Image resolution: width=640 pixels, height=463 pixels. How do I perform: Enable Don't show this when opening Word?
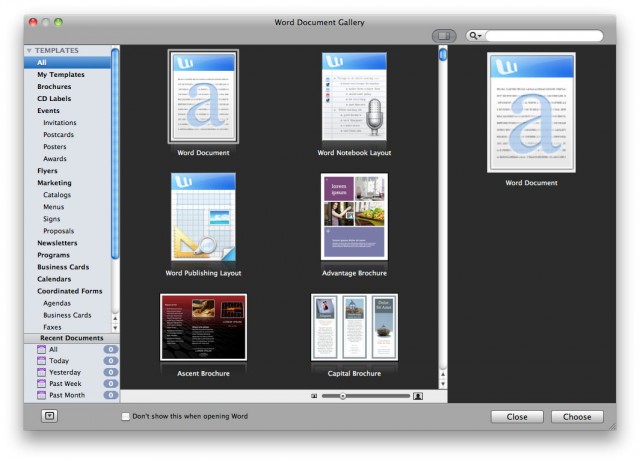pyautogui.click(x=126, y=416)
